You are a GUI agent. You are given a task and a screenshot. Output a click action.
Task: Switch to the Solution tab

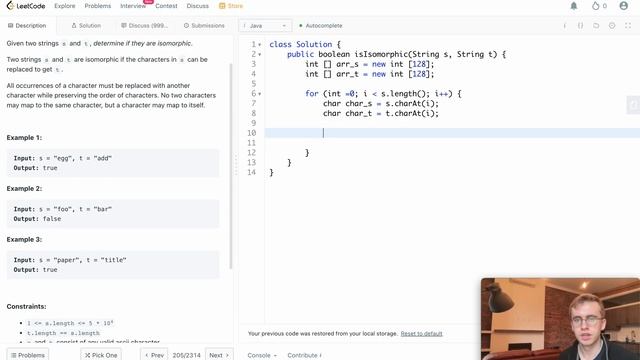point(86,25)
